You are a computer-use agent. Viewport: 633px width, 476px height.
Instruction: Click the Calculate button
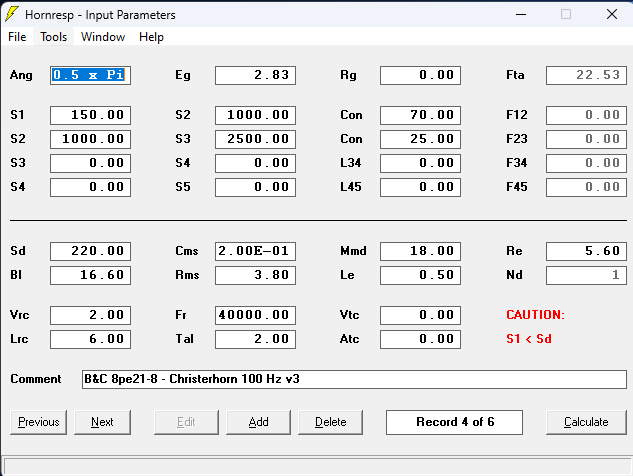585,422
